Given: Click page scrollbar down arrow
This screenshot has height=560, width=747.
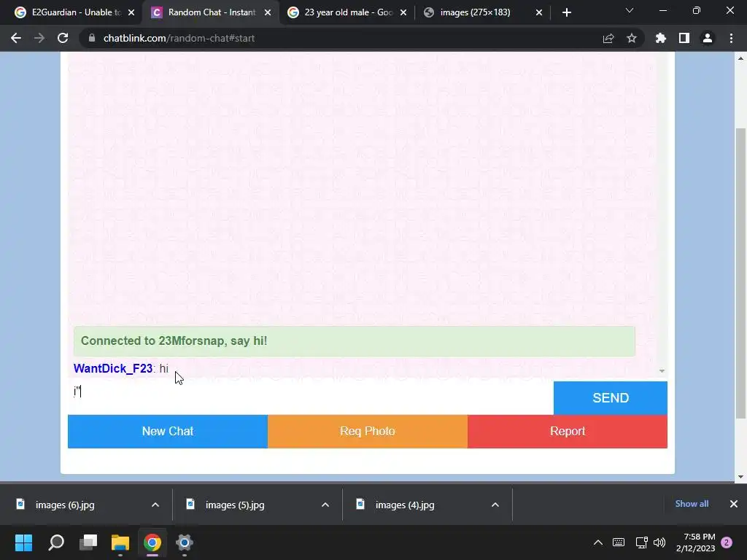Looking at the screenshot, I should 740,477.
